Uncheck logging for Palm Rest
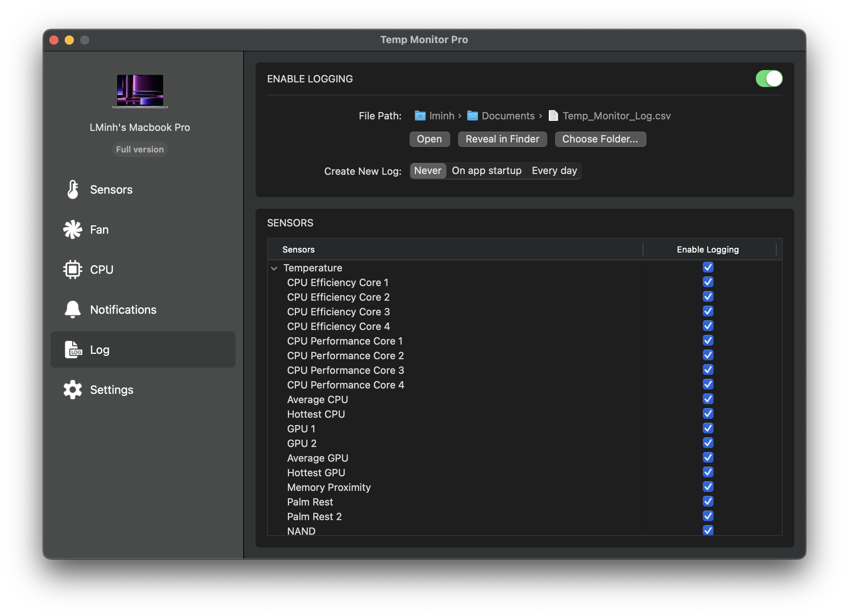Viewport: 849px width, 616px height. 708,501
